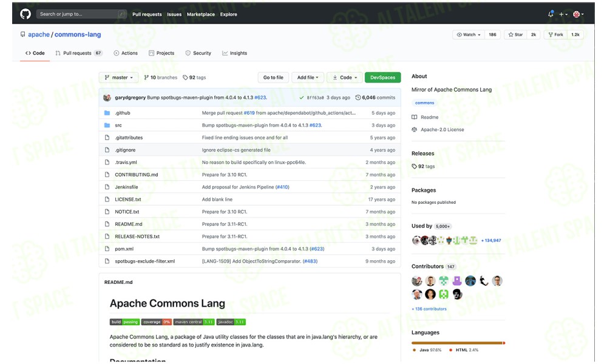This screenshot has height=364, width=607.
Task: Click the green DevSpaces button
Action: [x=382, y=78]
